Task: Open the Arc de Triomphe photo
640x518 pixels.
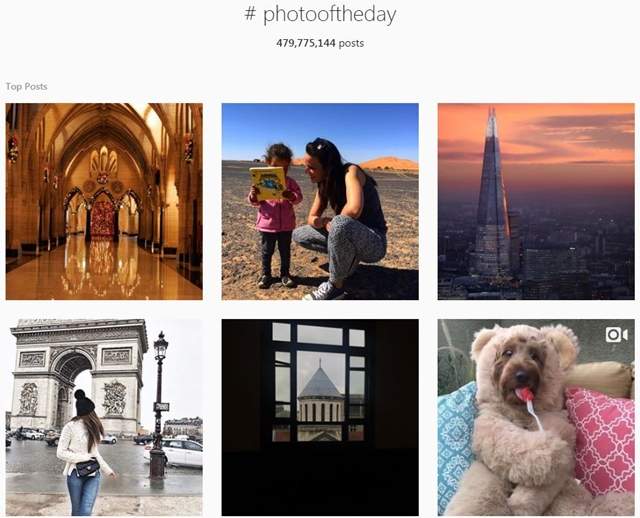Action: pyautogui.click(x=104, y=417)
